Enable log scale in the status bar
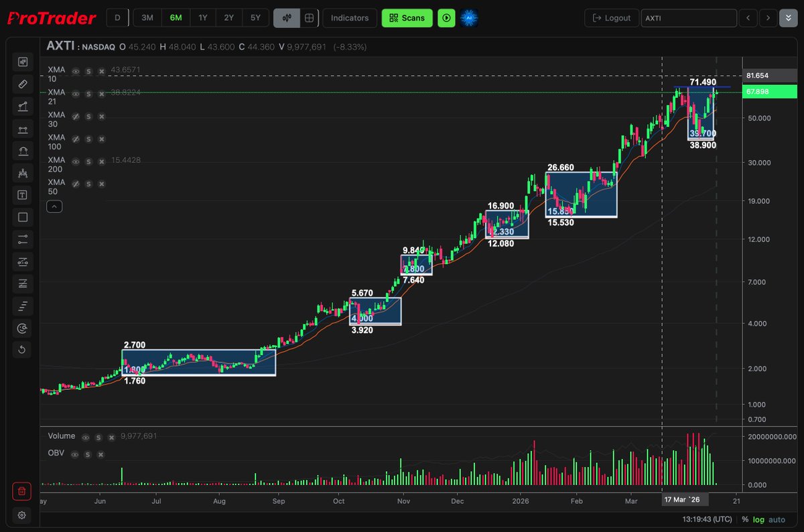 pyautogui.click(x=760, y=519)
